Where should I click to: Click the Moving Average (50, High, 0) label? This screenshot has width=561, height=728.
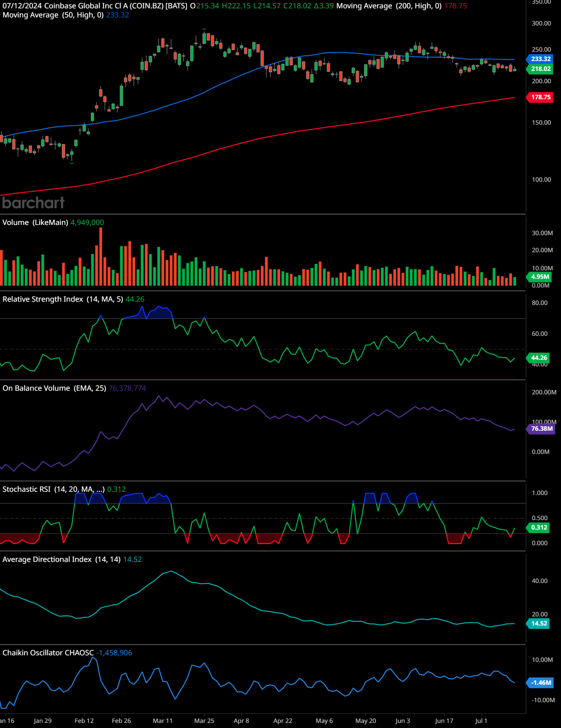pyautogui.click(x=53, y=15)
